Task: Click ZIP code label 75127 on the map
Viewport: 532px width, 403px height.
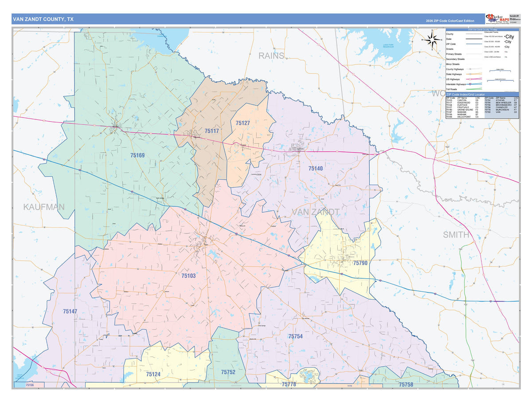Action: pyautogui.click(x=243, y=123)
